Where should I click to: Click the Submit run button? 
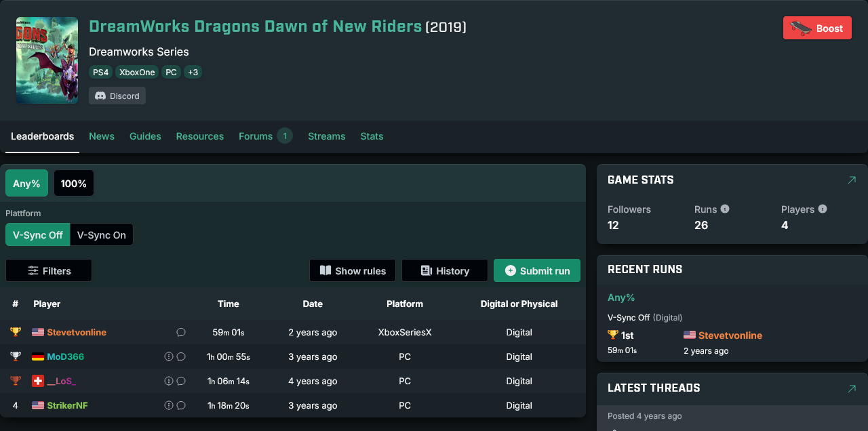537,270
